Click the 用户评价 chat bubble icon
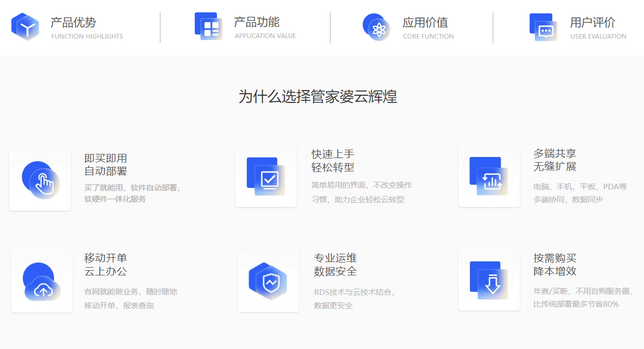Image resolution: width=644 pixels, height=349 pixels. pyautogui.click(x=543, y=27)
